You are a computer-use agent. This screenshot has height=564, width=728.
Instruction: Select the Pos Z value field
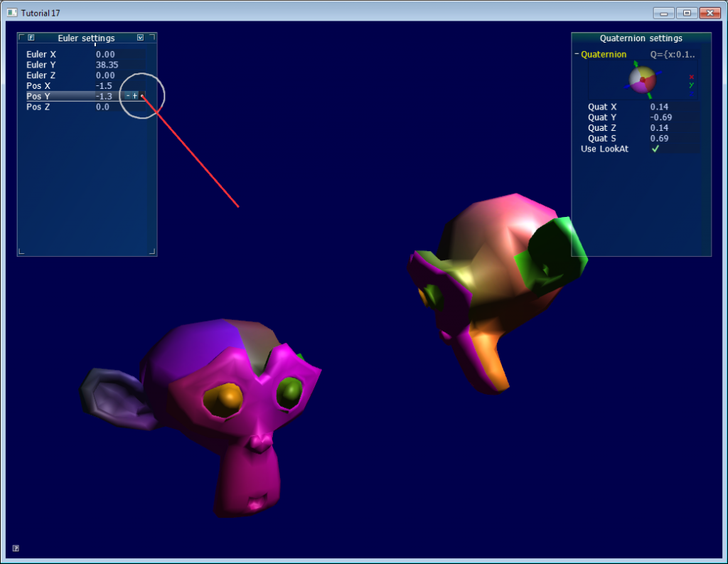(x=103, y=107)
